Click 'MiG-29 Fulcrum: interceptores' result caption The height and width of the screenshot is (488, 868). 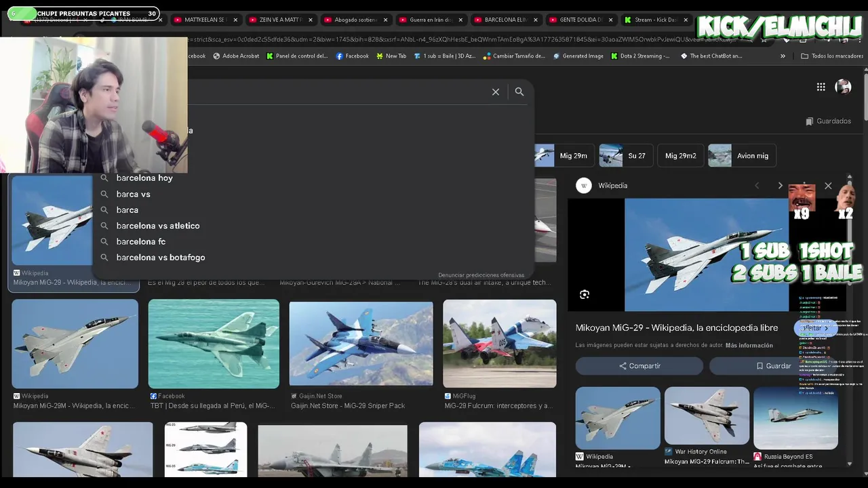(498, 406)
